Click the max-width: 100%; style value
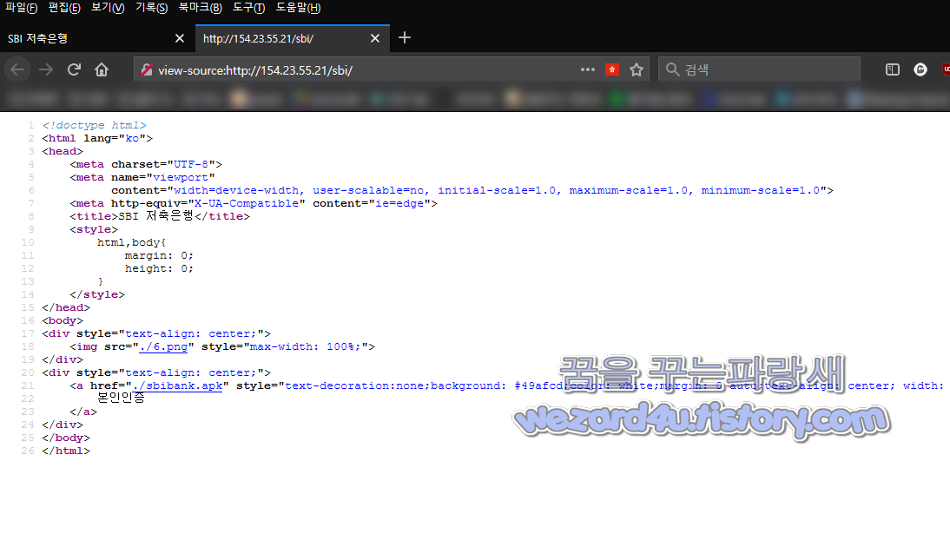950x560 pixels. [306, 346]
